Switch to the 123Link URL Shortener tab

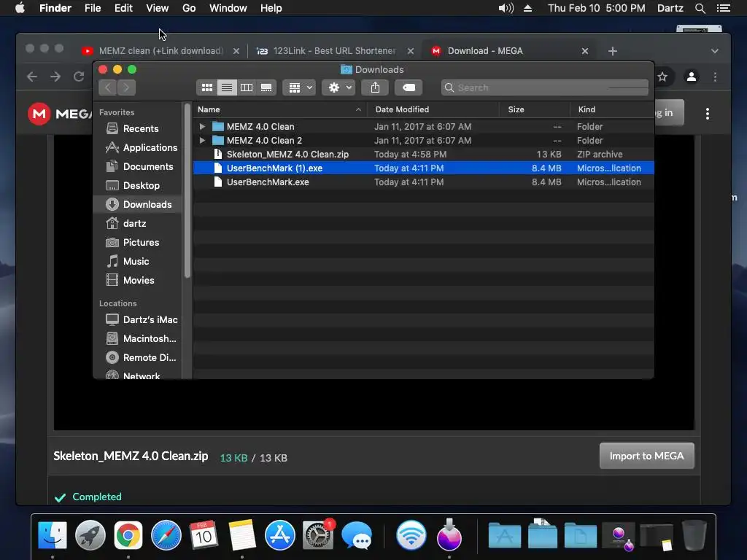[333, 51]
